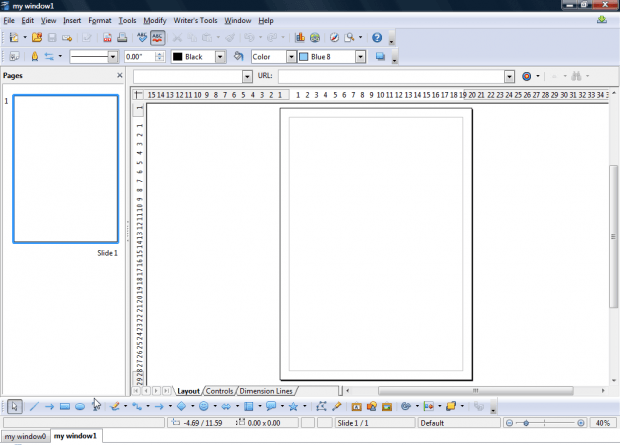Viewport: 620px width, 445px height.
Task: Select the Curve freeform tool
Action: pos(115,406)
